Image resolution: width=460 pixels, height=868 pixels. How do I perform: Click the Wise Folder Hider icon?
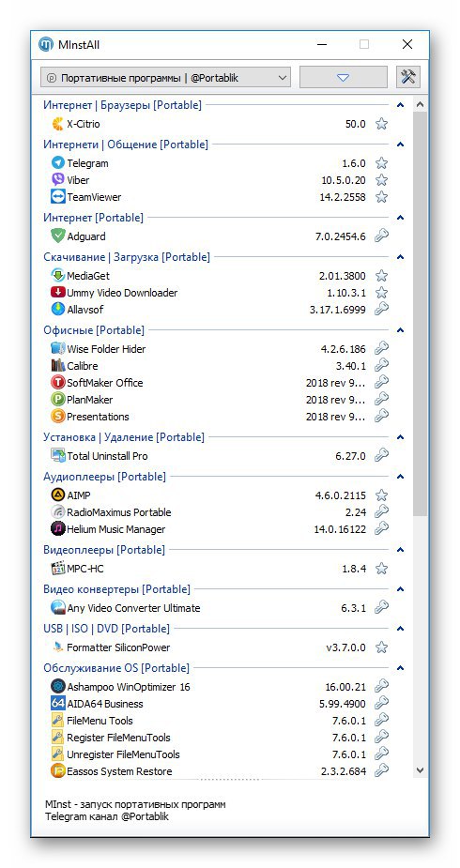57,349
